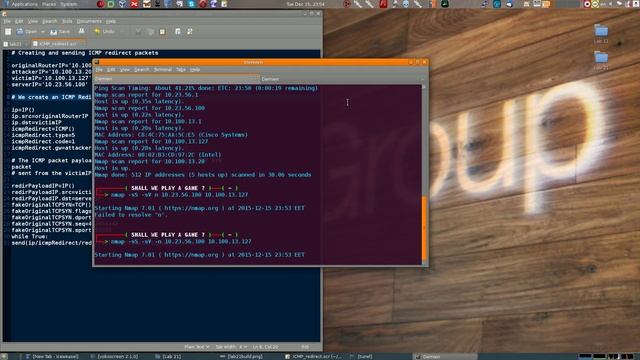Click the Undo button in editor toolbar
Image resolution: width=640 pixels, height=360 pixels.
coord(104,31)
